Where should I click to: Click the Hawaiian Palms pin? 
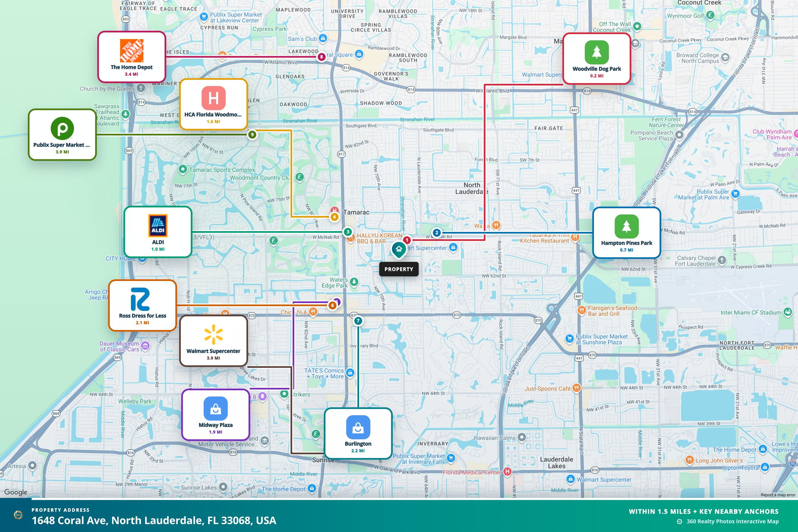[522, 437]
